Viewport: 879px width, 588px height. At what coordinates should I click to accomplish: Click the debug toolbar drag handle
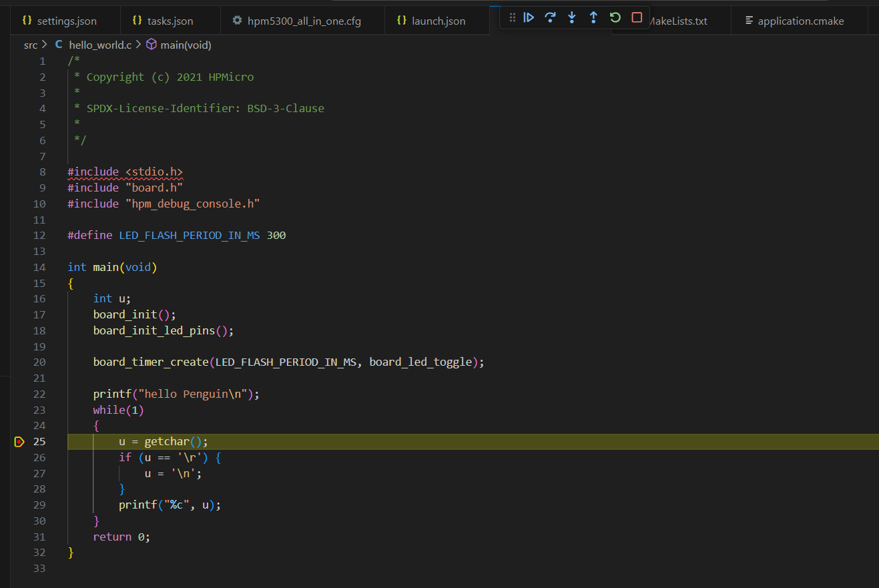coord(513,18)
